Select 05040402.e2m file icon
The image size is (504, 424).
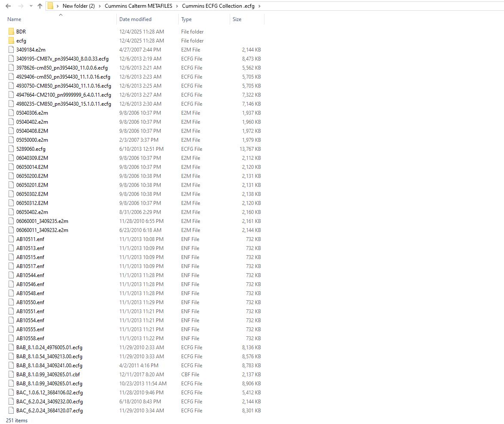tap(11, 122)
